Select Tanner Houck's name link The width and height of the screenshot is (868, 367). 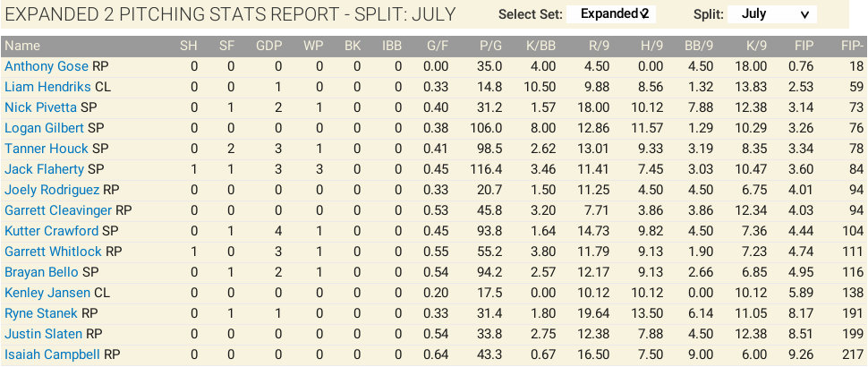[47, 149]
